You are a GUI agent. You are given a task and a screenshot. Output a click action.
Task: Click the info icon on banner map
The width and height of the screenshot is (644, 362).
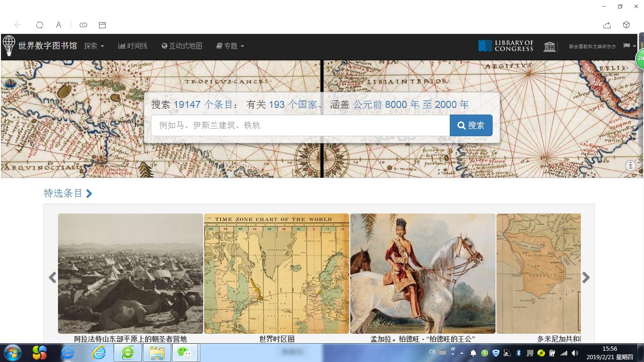click(x=631, y=165)
